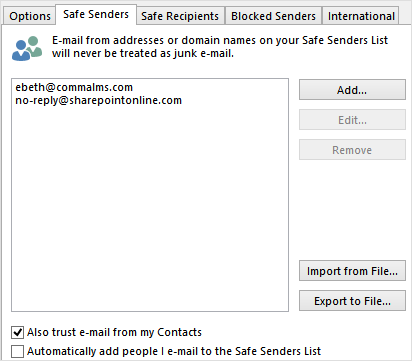This screenshot has height=361, width=412.
Task: Open the Safe Recipients tab
Action: pos(180,16)
